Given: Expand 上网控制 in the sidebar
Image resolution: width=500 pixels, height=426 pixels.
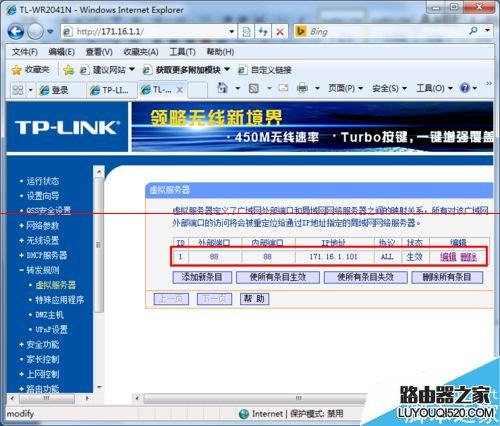Looking at the screenshot, I should tap(43, 374).
